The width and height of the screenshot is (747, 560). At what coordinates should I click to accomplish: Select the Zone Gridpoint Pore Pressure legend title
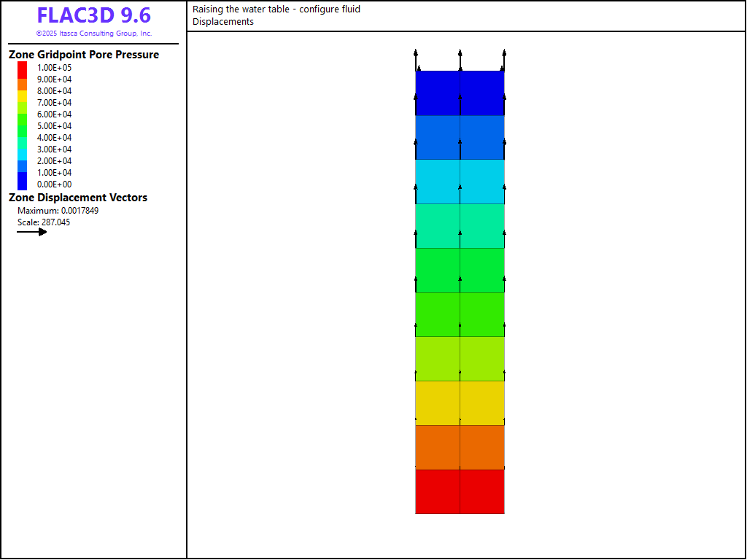click(84, 55)
